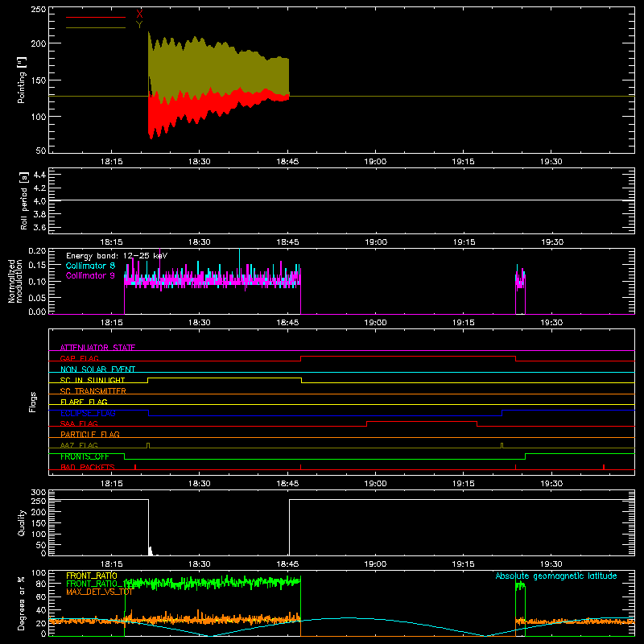Image resolution: width=644 pixels, height=644 pixels.
Task: Click the 3.6 value on Roll period axis
Action: click(39, 227)
